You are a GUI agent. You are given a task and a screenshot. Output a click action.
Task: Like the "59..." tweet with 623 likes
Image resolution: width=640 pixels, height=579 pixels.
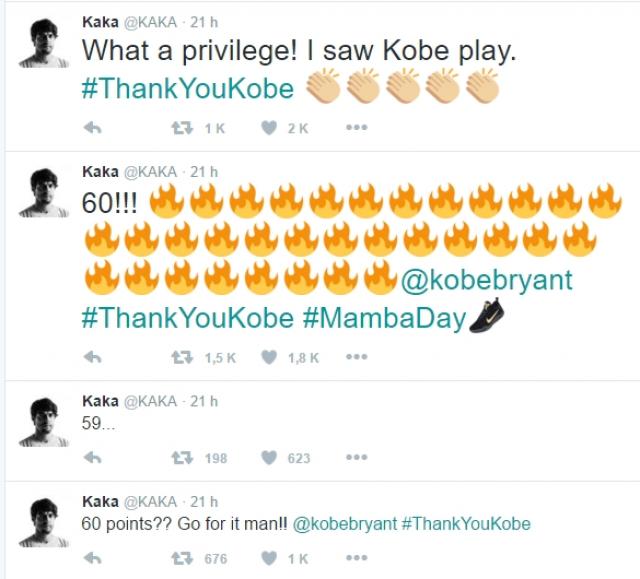268,458
